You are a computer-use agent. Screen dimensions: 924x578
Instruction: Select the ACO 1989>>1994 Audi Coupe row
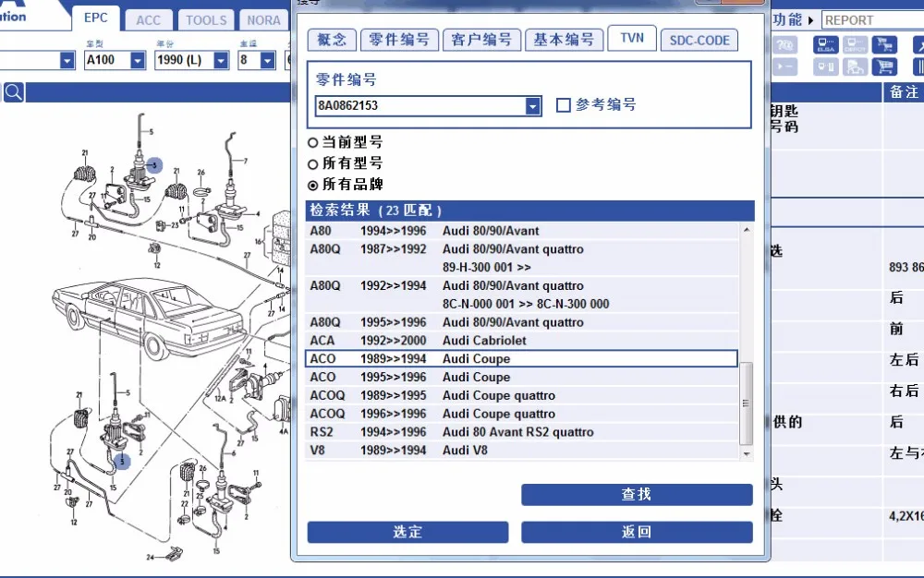522,358
